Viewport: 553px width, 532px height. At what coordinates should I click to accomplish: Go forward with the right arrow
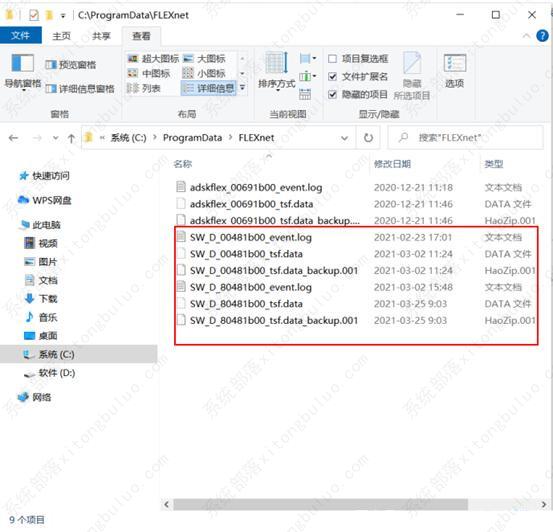37,138
